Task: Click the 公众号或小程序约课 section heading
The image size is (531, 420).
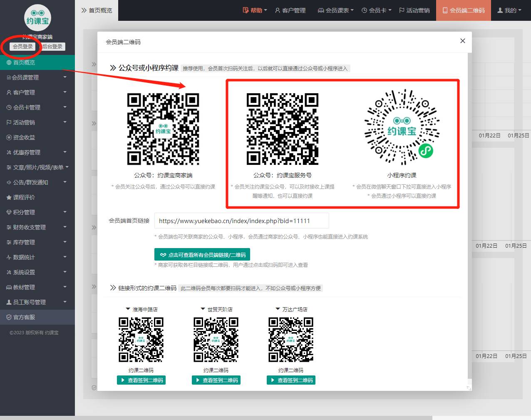Action: pos(149,68)
